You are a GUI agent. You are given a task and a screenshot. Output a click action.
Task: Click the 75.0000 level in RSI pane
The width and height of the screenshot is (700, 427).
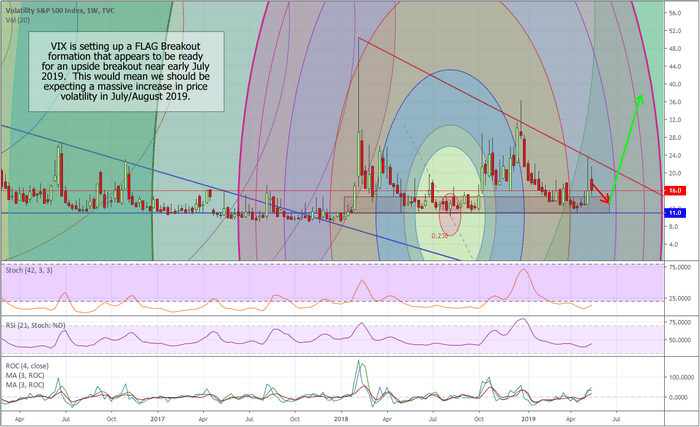point(681,322)
